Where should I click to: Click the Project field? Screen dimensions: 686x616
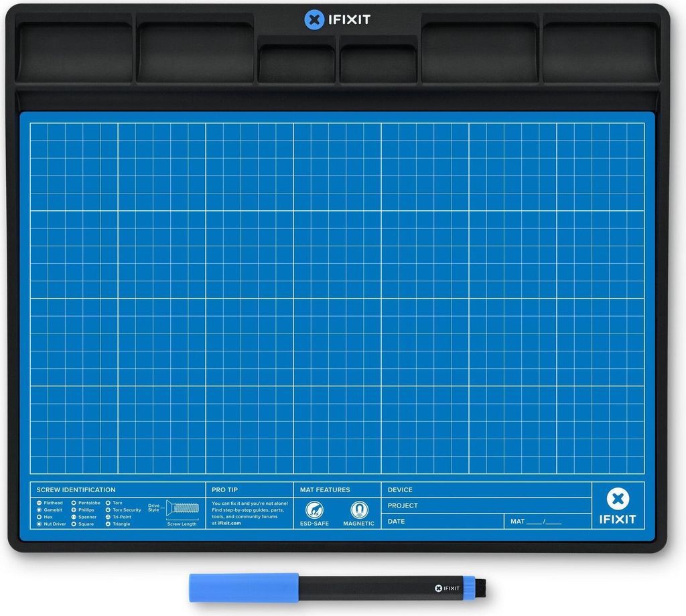coord(486,506)
